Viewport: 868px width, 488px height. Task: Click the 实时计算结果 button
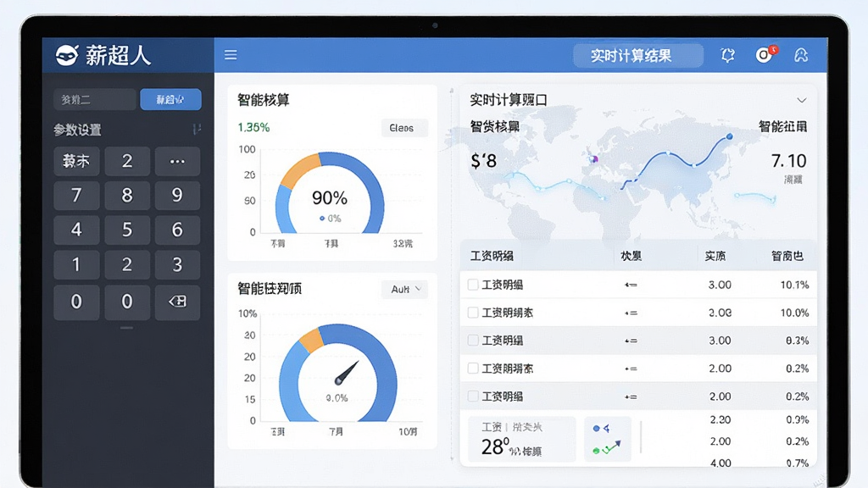click(x=637, y=55)
